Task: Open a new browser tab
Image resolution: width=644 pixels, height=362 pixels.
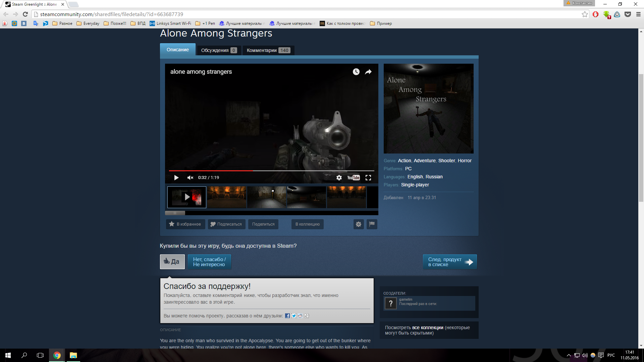Action: [73, 4]
